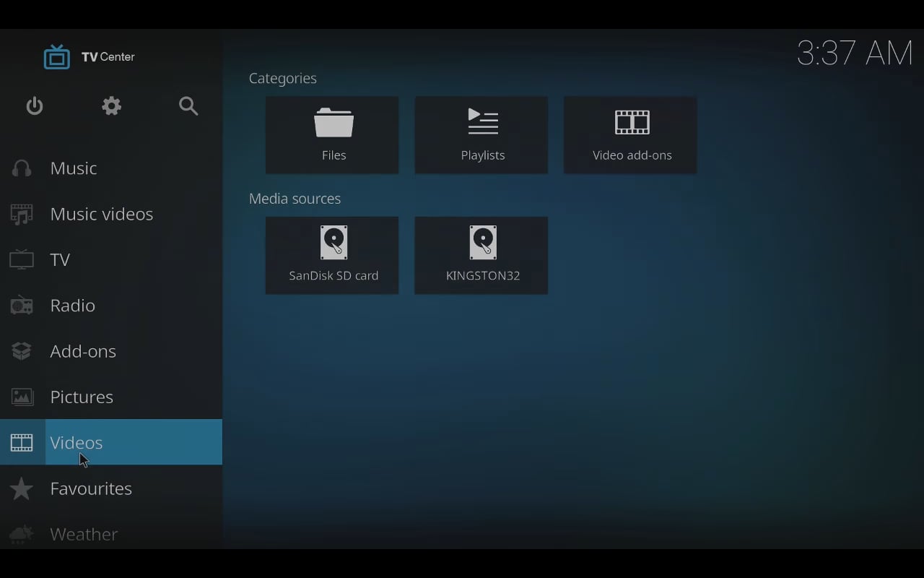Open Add-ons via the package icon
The image size is (924, 578).
pyautogui.click(x=22, y=351)
